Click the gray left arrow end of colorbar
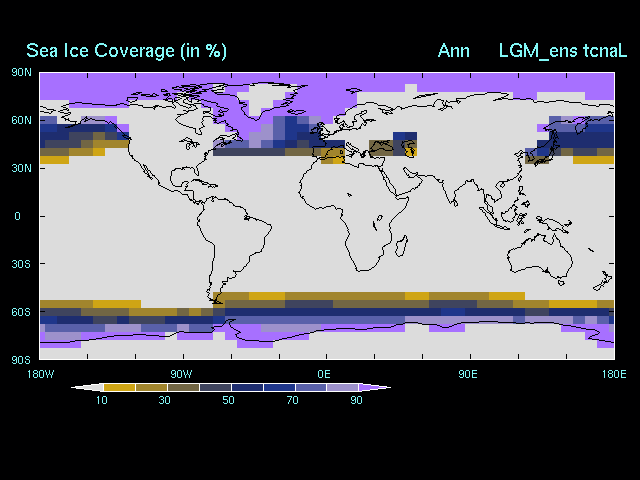The image size is (640, 480). pos(86,387)
